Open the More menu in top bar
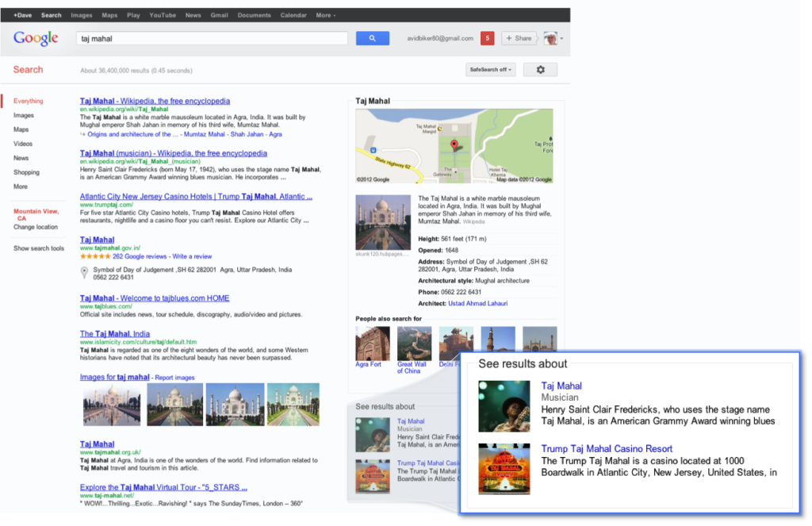This screenshot has height=526, width=812. [x=326, y=15]
